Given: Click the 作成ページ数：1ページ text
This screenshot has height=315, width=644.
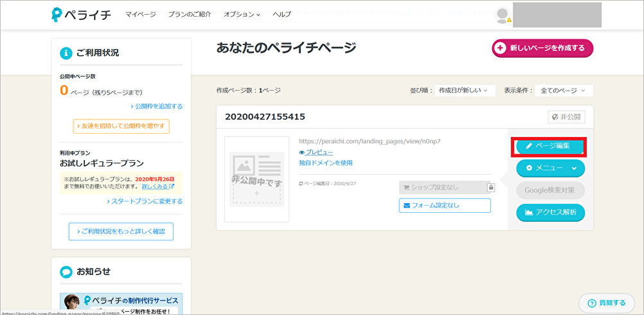Looking at the screenshot, I should [x=249, y=91].
